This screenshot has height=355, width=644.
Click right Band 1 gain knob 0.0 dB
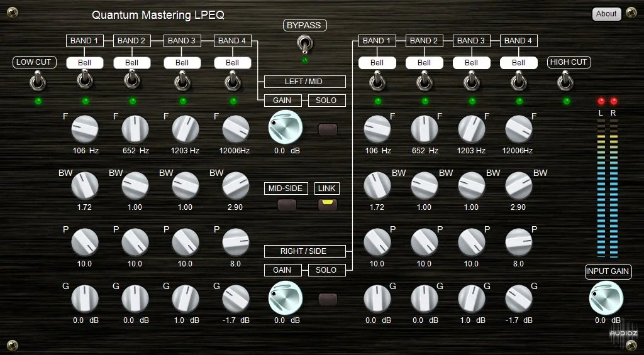[x=377, y=299]
